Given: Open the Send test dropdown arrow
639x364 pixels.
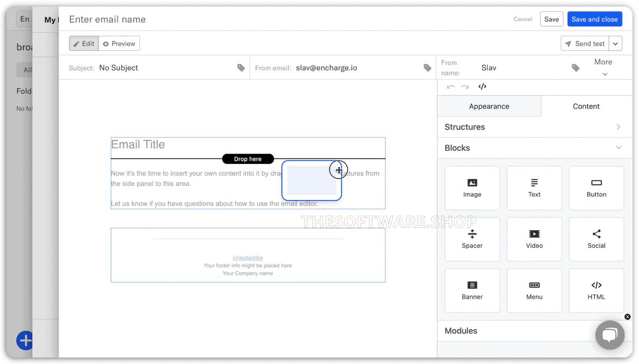Looking at the screenshot, I should tap(615, 44).
